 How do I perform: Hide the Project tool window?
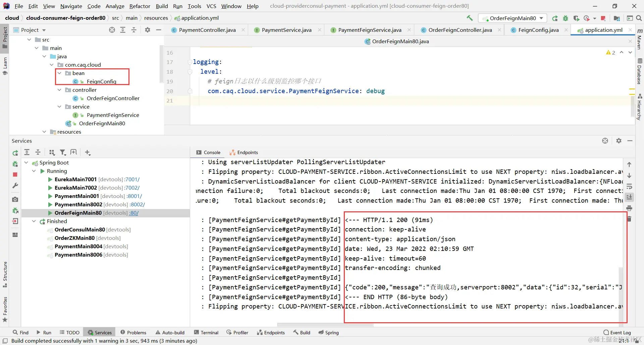tap(159, 30)
